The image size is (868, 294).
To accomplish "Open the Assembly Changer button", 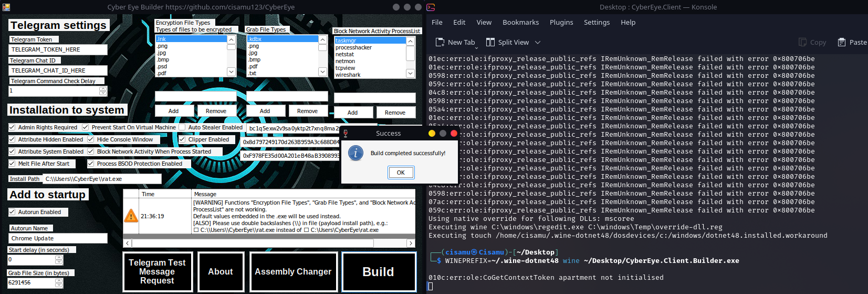I will click(x=293, y=272).
